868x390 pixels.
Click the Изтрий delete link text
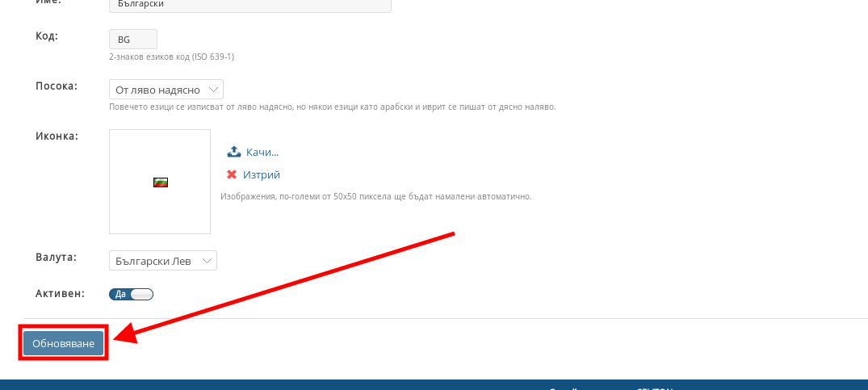(261, 174)
